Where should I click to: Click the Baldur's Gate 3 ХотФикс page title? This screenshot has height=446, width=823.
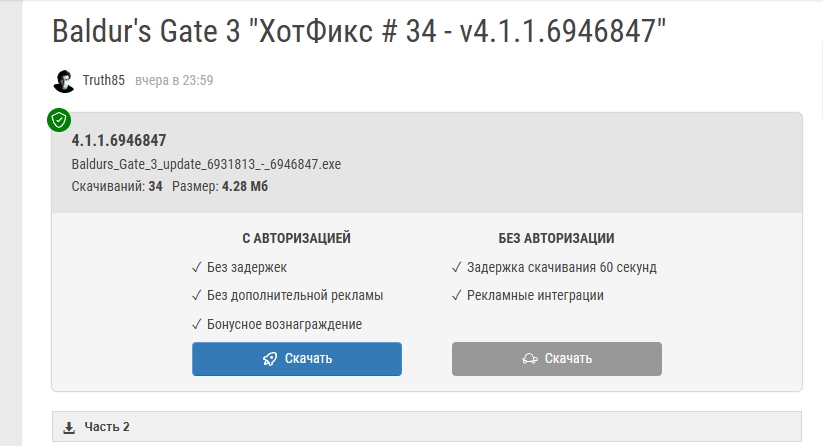coord(359,32)
